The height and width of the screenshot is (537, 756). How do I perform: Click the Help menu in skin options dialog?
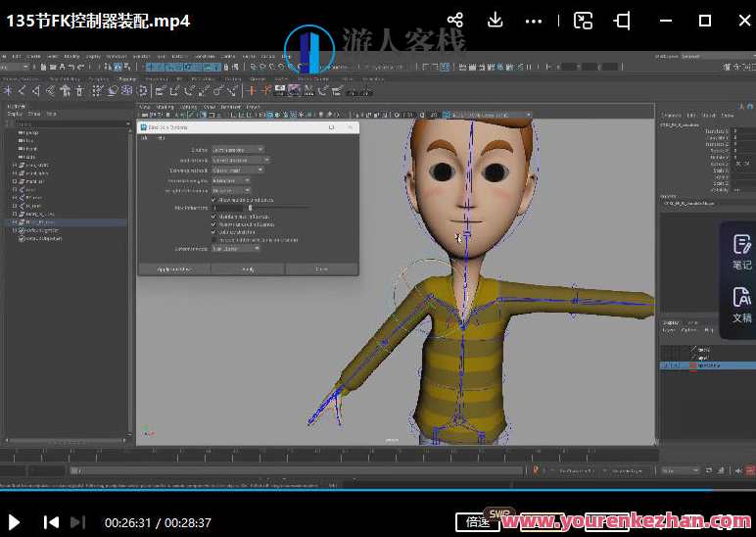(x=162, y=137)
